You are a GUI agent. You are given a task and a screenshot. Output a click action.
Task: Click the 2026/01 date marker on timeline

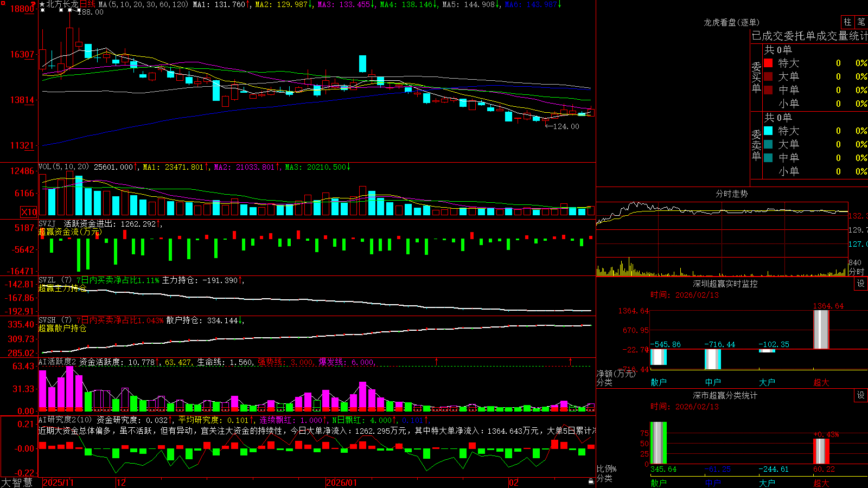[x=342, y=483]
